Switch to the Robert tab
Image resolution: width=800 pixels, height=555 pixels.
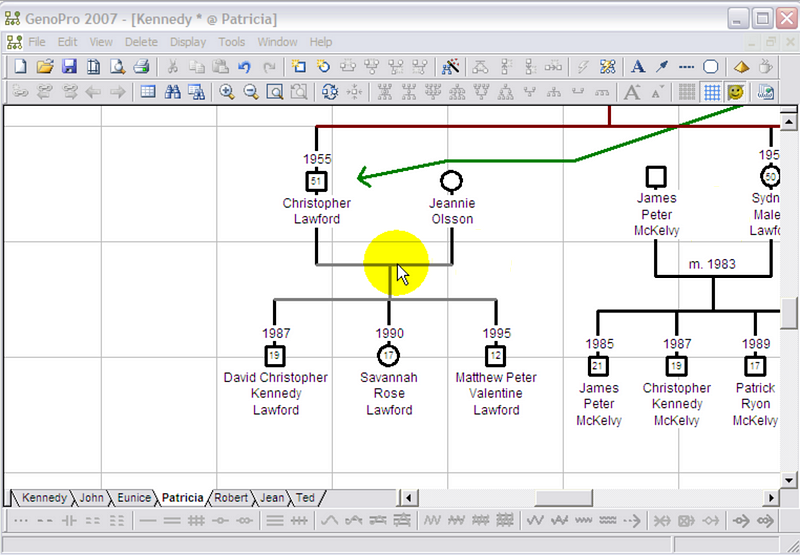[231, 497]
